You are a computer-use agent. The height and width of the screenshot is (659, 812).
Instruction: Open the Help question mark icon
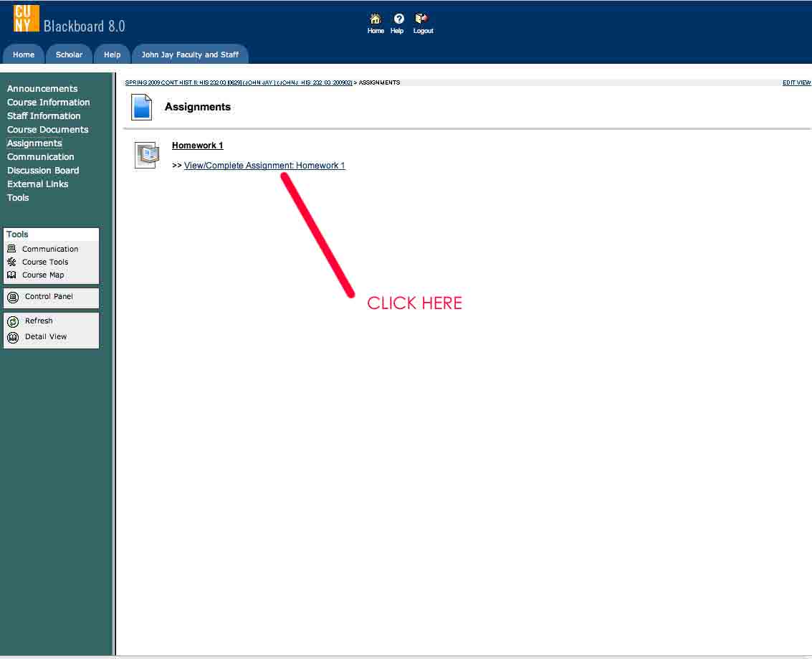click(398, 19)
